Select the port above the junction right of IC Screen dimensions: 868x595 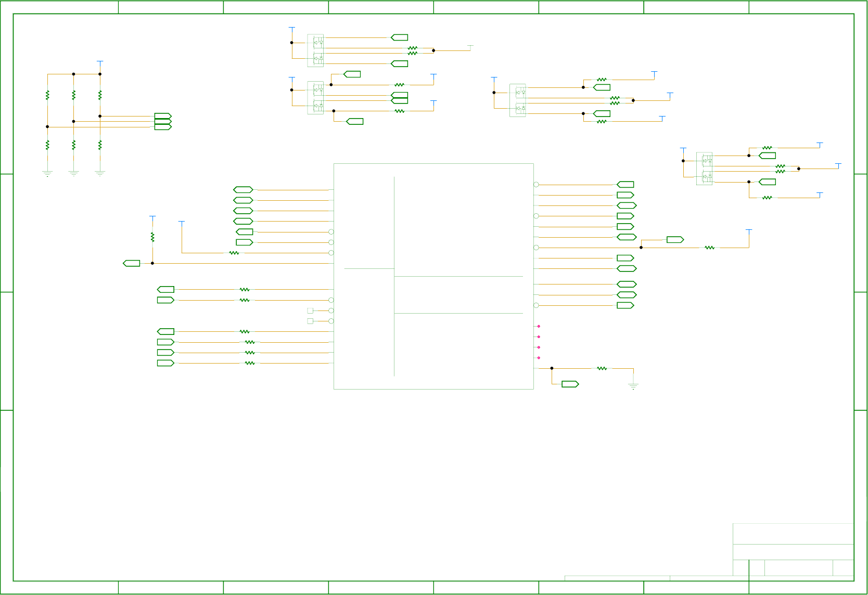(x=675, y=239)
